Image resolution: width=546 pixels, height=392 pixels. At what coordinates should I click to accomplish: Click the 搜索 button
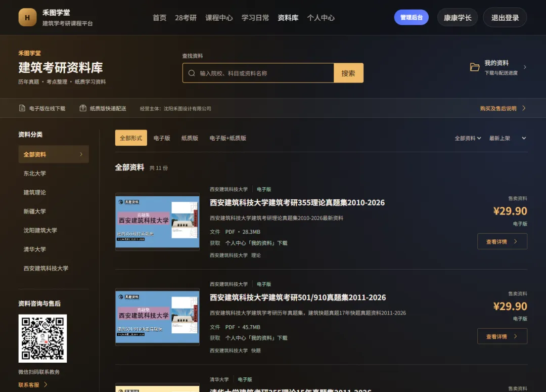click(x=348, y=73)
